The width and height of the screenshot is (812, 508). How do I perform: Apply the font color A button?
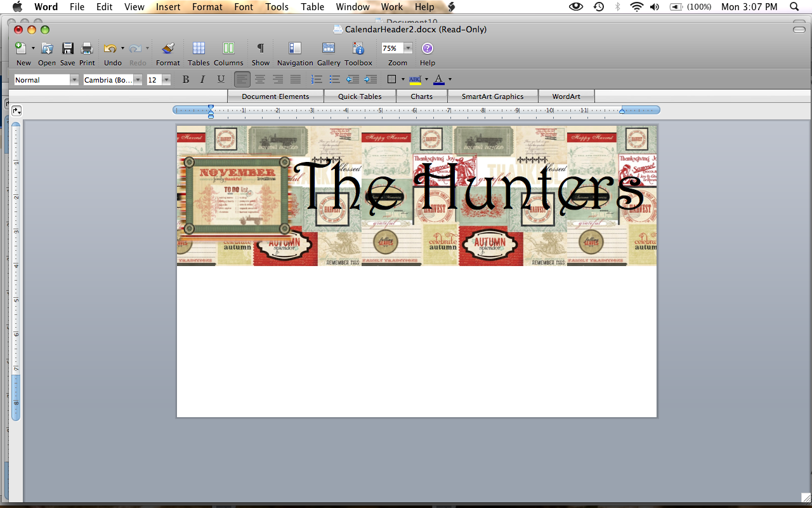pos(439,79)
